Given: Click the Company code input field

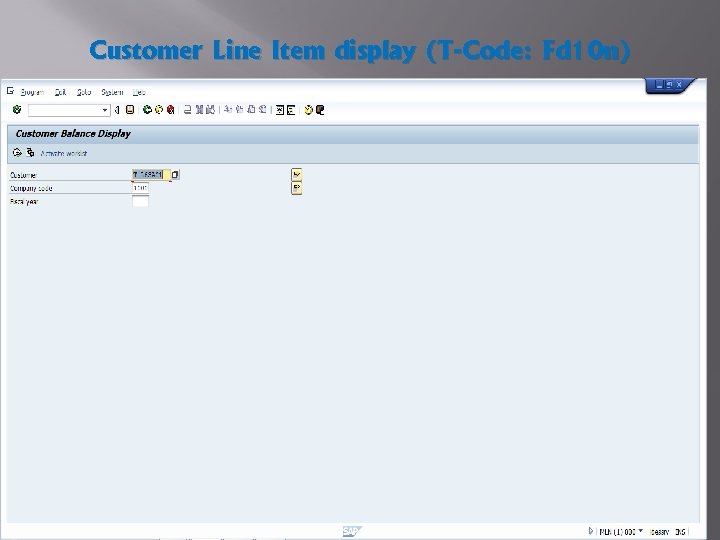Looking at the screenshot, I should pyautogui.click(x=140, y=188).
